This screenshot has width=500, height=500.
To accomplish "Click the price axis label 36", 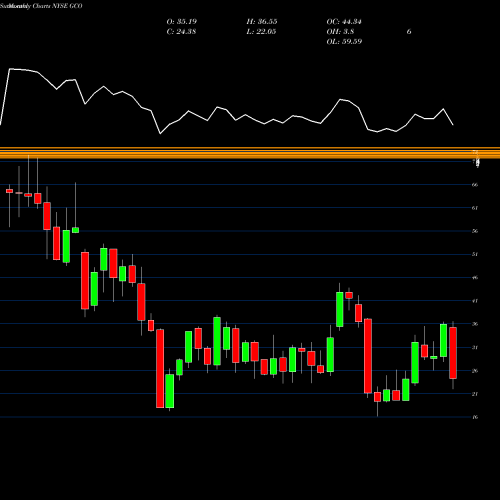I will 475,324.
